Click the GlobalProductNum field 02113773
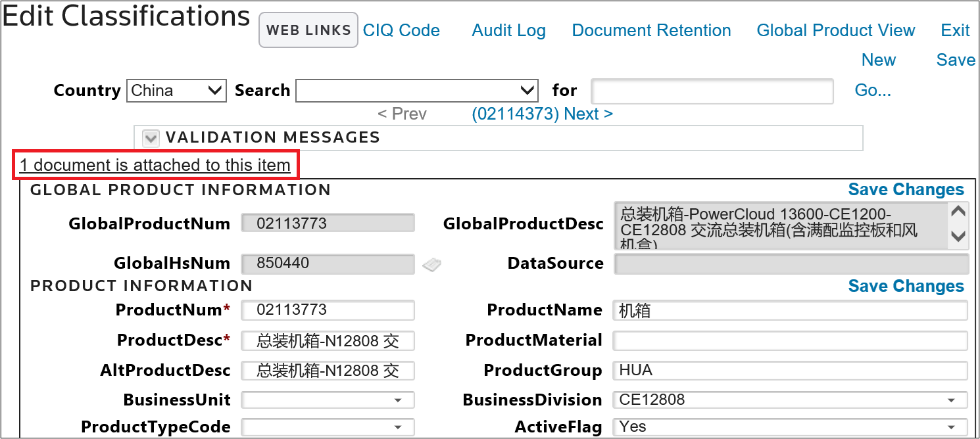Viewport: 980px width, 439px height. tap(328, 223)
